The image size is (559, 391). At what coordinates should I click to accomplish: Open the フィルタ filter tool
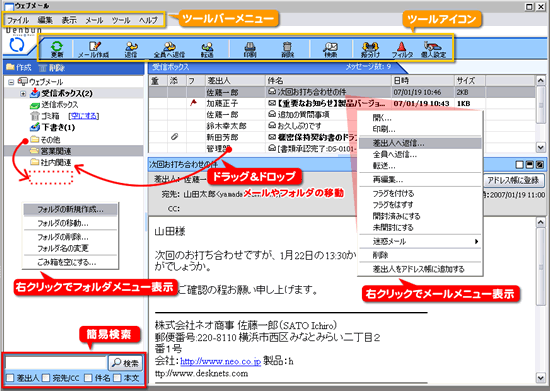402,49
